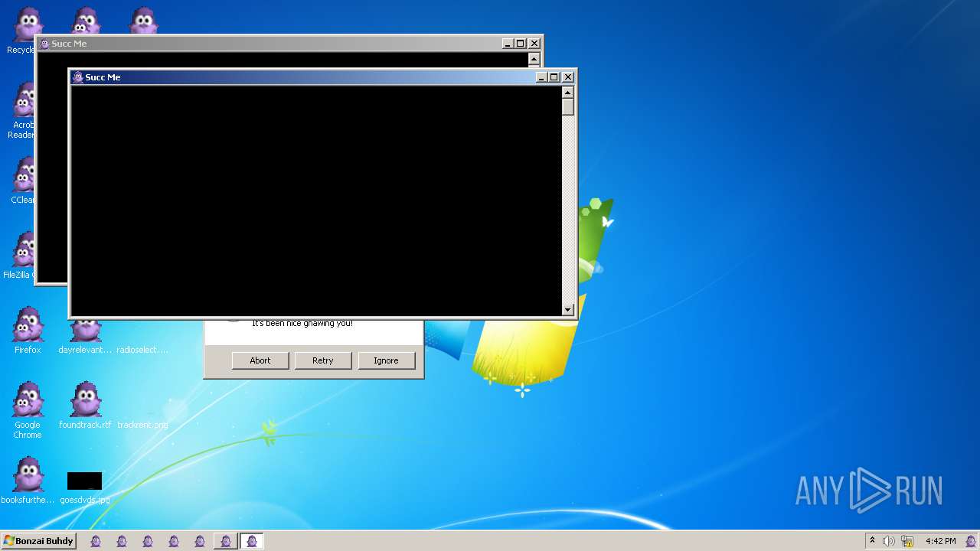Click front window scrollbar down arrow

pos(568,310)
